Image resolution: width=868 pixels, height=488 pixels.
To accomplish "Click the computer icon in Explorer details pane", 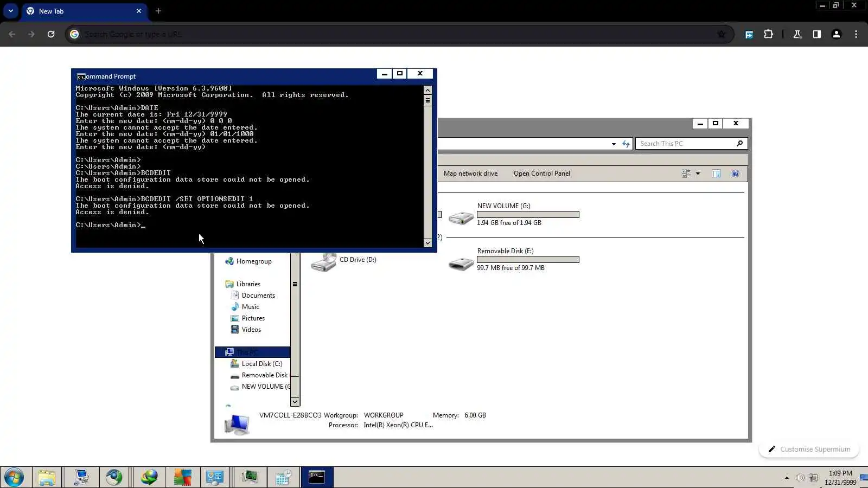I will click(237, 424).
